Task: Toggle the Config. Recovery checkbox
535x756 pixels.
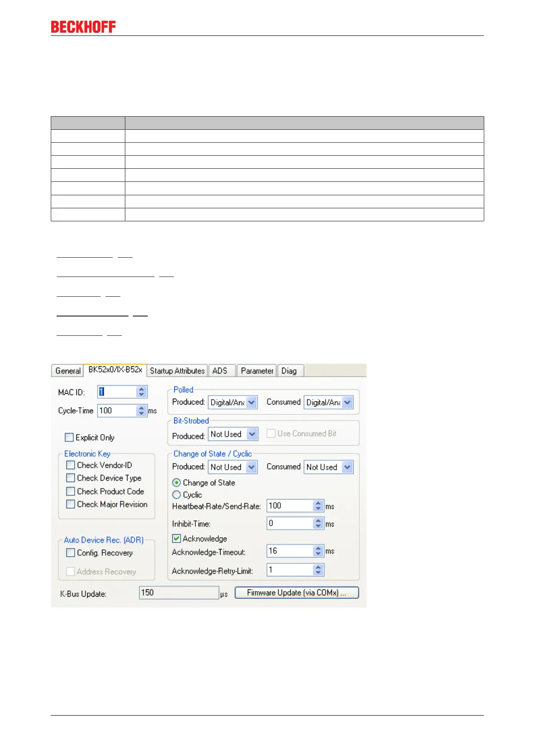Action: (x=71, y=553)
